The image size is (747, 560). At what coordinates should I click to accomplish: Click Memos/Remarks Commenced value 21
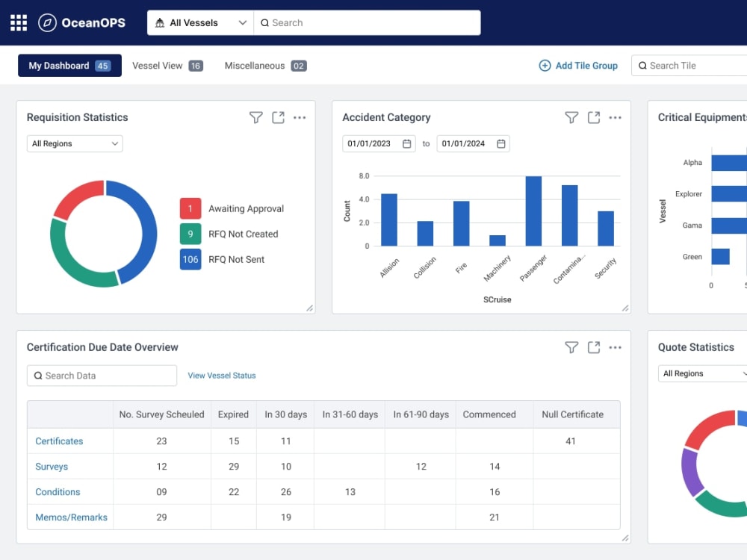pyautogui.click(x=495, y=517)
